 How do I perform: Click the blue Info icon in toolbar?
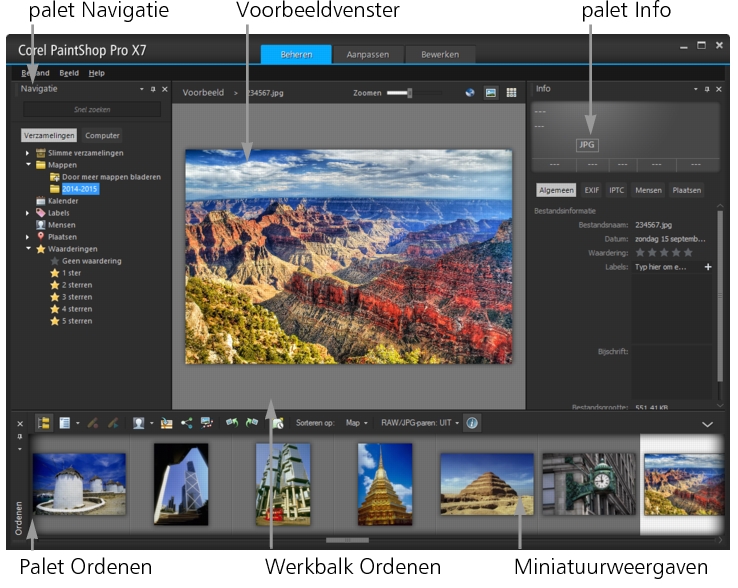pos(472,423)
